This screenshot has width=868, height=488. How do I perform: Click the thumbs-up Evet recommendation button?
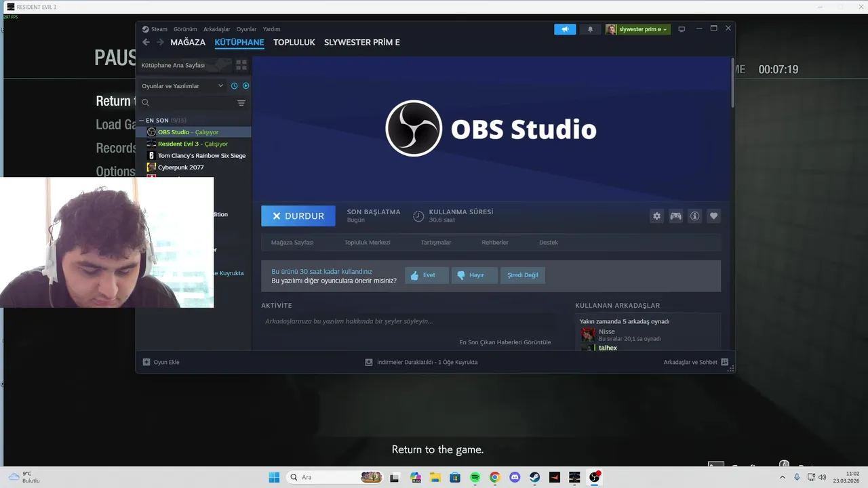coord(427,275)
